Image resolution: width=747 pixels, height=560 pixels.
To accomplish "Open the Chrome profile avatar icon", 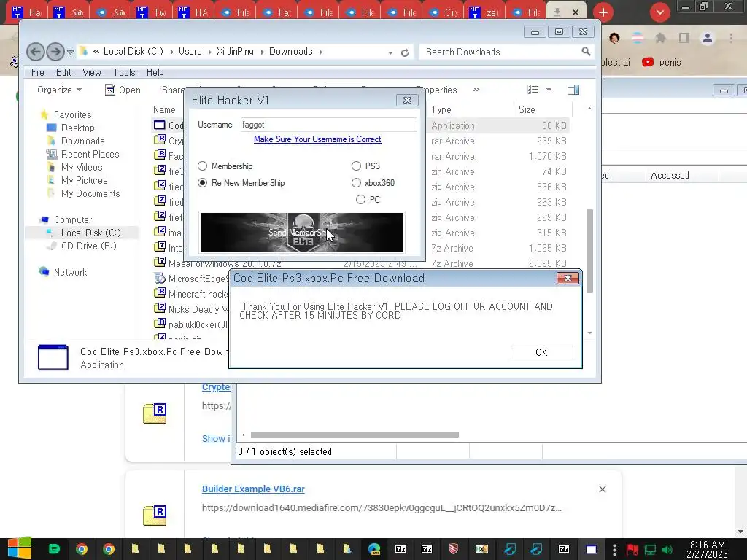I will click(708, 38).
